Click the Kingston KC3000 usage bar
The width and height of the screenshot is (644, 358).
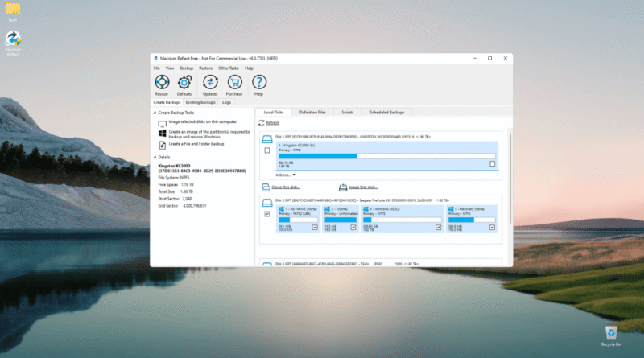click(x=387, y=156)
